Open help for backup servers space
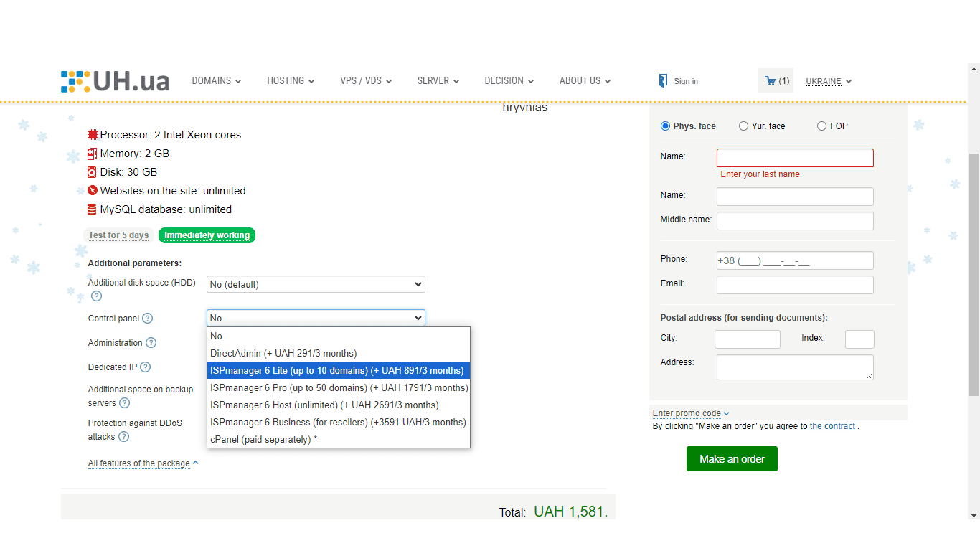The height and width of the screenshot is (551, 980). tap(124, 403)
